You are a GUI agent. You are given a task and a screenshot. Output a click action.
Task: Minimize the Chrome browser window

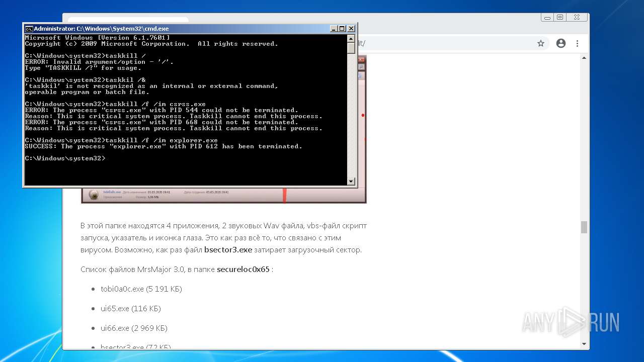(x=547, y=17)
